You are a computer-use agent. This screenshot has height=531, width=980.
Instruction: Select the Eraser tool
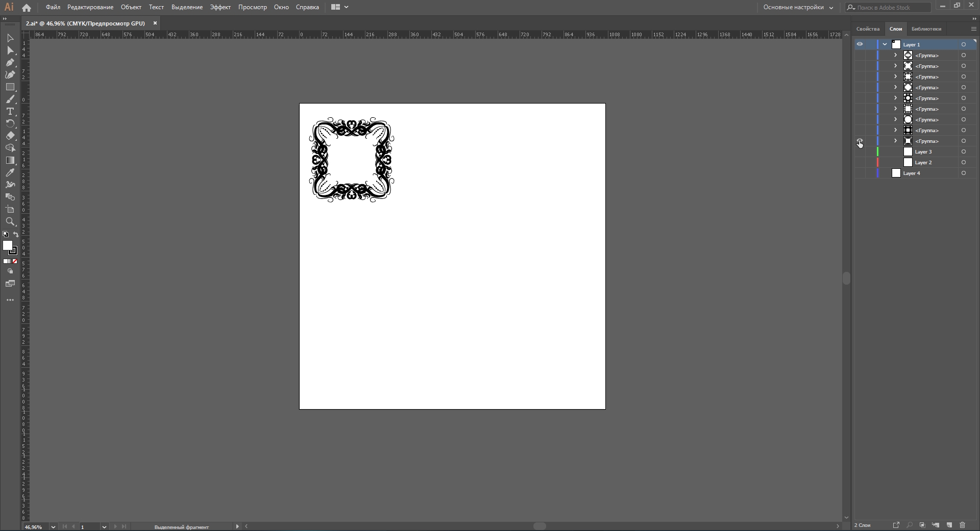(10, 136)
